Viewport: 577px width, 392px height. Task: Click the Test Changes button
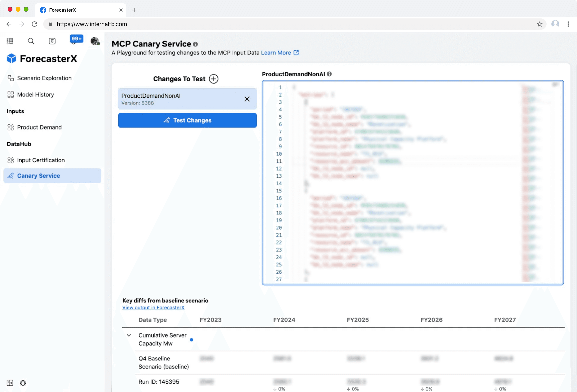coord(188,120)
